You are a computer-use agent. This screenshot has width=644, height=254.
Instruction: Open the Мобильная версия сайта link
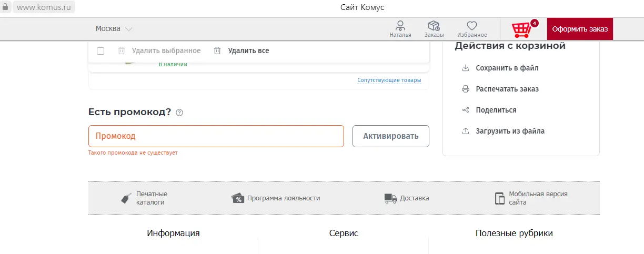pyautogui.click(x=538, y=198)
